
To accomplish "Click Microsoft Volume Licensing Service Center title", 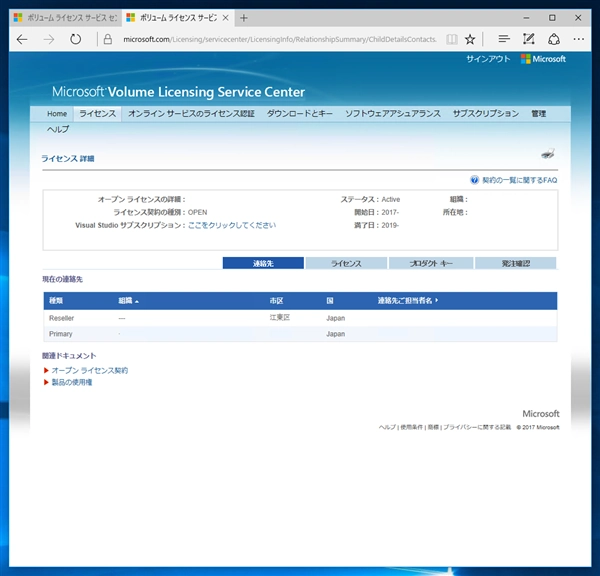I will point(178,92).
